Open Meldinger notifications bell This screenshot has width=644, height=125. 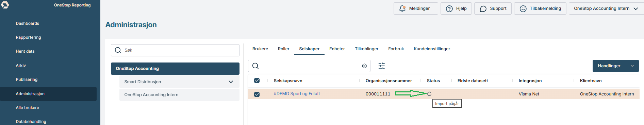(x=416, y=8)
